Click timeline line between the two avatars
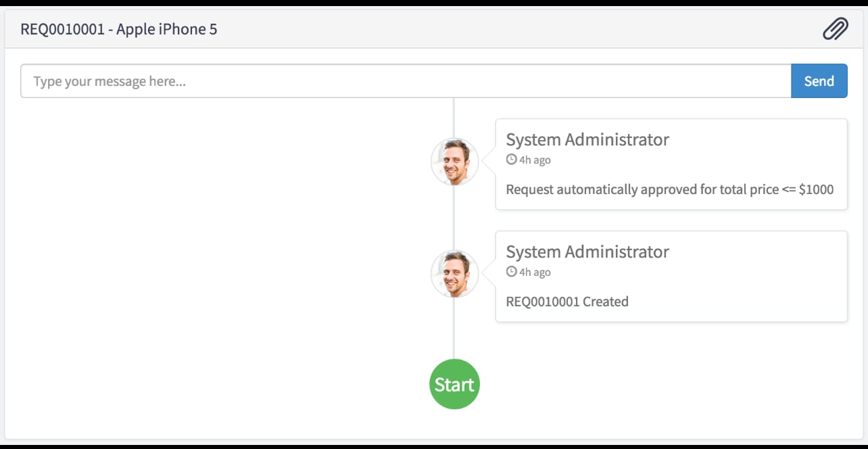The width and height of the screenshot is (868, 449). coord(454,218)
